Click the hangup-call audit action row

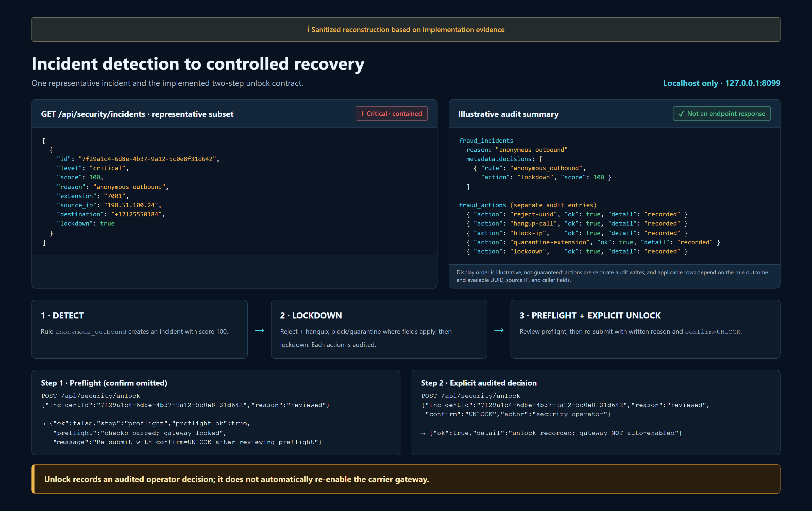(577, 223)
